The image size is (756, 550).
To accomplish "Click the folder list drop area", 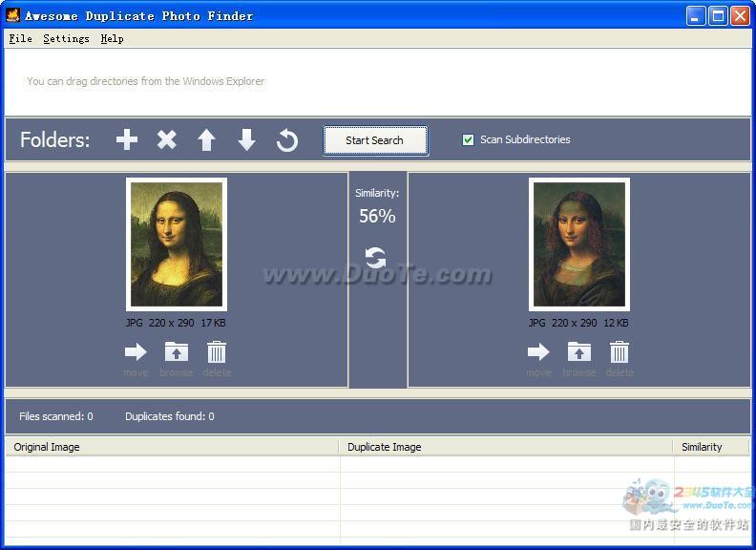I will coord(377,82).
